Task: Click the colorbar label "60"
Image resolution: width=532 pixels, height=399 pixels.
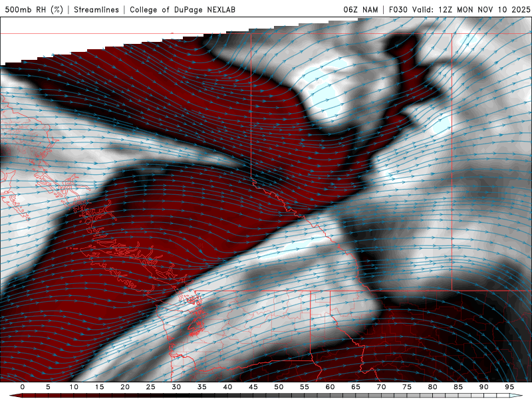Action: 330,387
